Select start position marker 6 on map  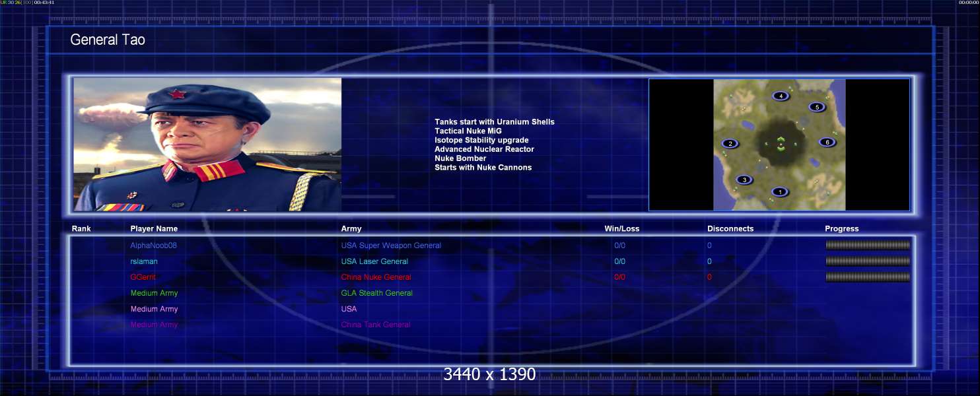827,142
